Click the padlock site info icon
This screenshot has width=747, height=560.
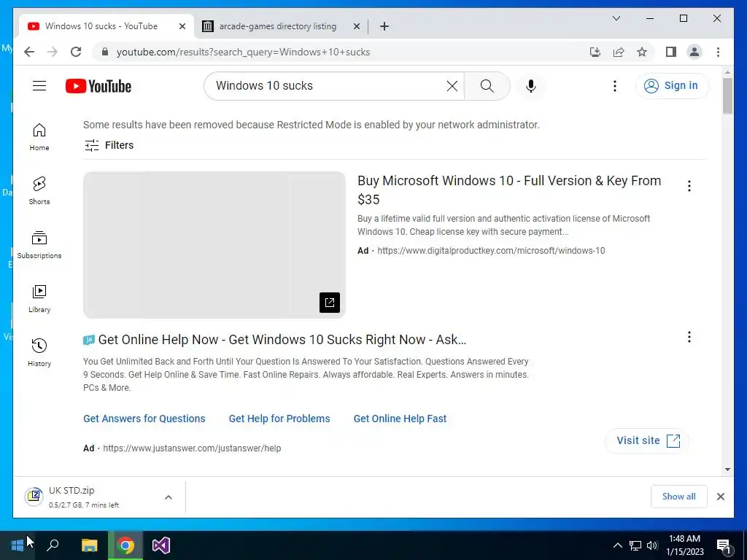[x=105, y=52]
